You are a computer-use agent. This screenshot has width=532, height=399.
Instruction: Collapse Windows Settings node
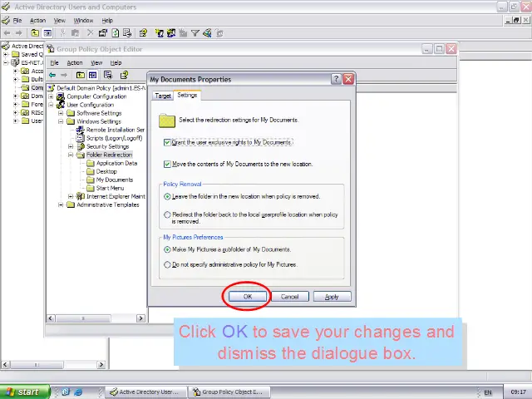(61, 121)
